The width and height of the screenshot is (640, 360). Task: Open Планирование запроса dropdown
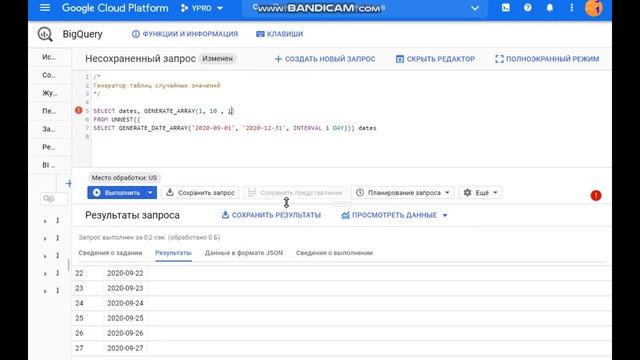point(402,193)
